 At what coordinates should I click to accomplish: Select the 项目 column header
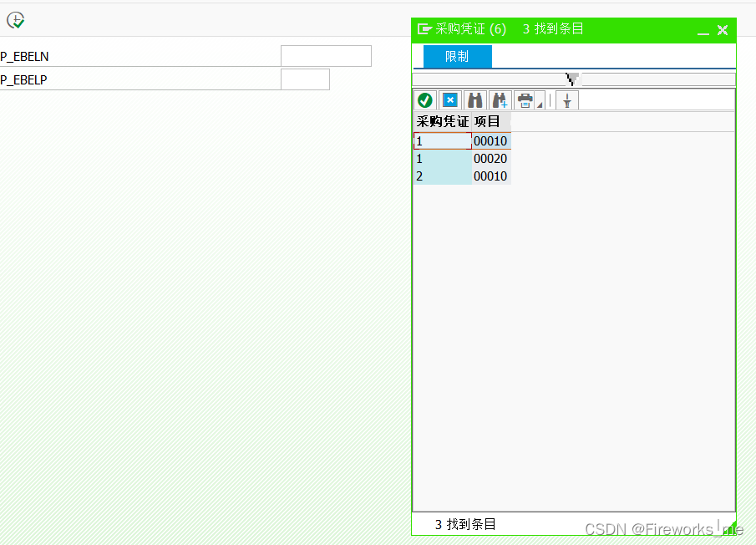(x=491, y=121)
